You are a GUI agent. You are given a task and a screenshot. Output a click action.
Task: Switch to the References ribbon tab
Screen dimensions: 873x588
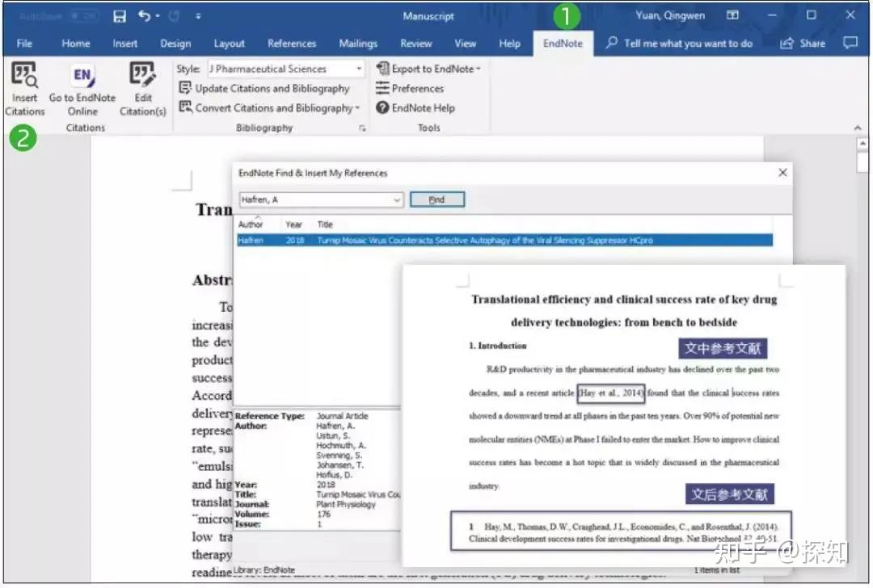pyautogui.click(x=291, y=43)
